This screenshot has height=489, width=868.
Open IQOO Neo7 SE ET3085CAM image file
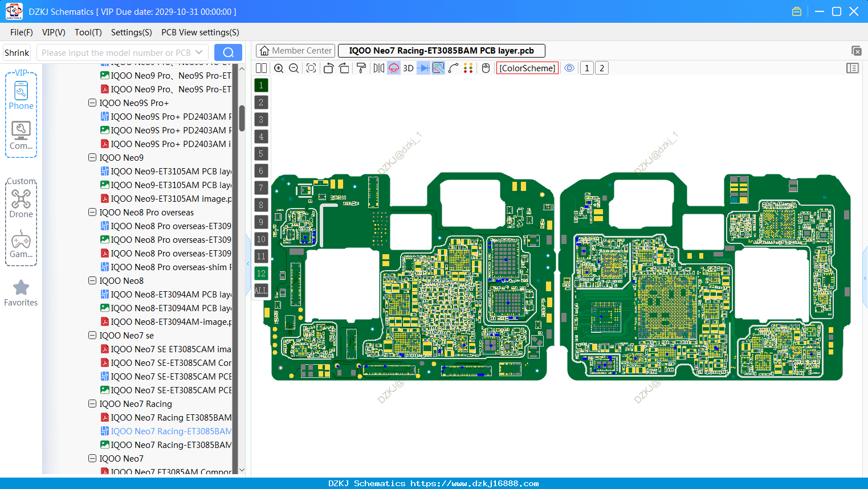tap(166, 349)
